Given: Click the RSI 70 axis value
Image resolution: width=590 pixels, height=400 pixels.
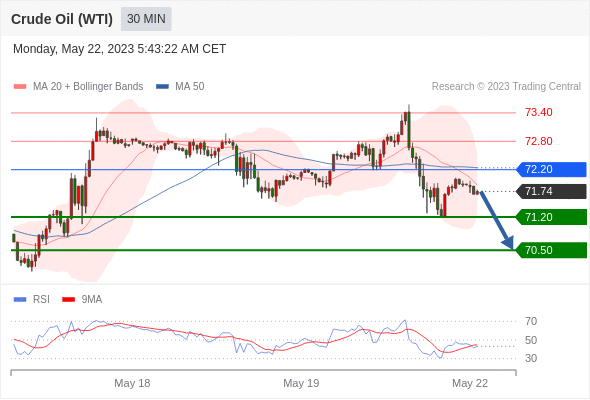Looking at the screenshot, I should 531,321.
